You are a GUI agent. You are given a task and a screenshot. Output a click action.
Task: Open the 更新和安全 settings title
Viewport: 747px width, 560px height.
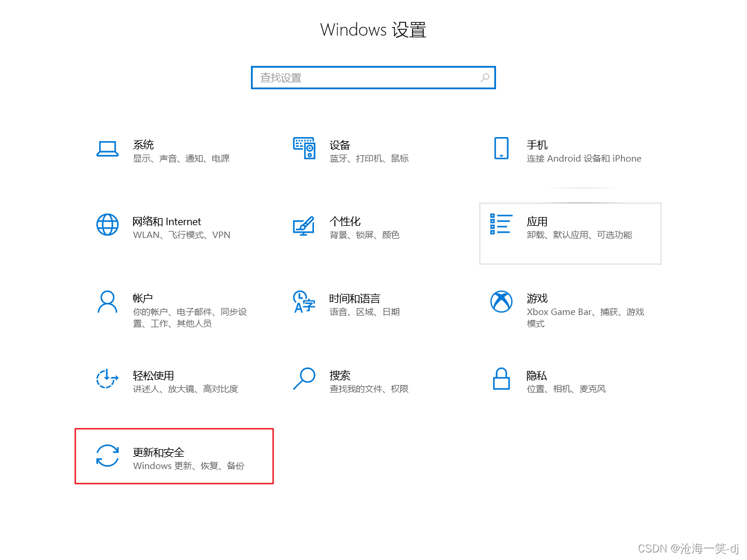point(159,453)
